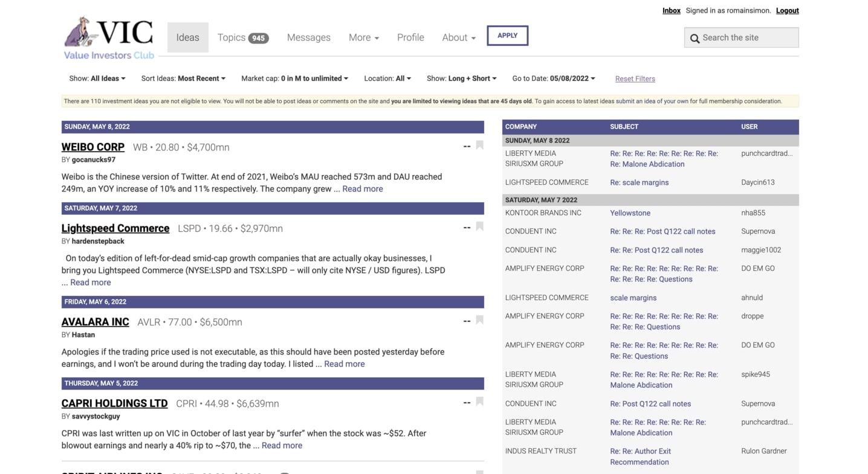Click user Daycin613
This screenshot has width=868, height=474.
[x=757, y=182]
